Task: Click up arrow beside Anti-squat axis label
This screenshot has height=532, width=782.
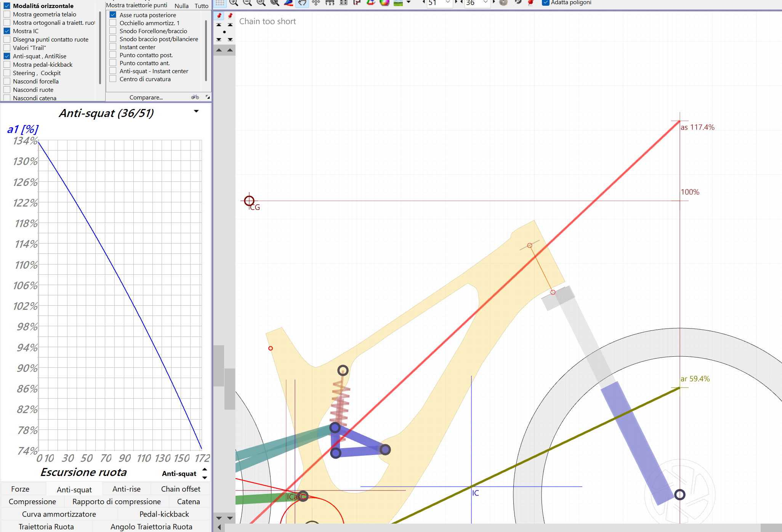Action: pyautogui.click(x=205, y=469)
